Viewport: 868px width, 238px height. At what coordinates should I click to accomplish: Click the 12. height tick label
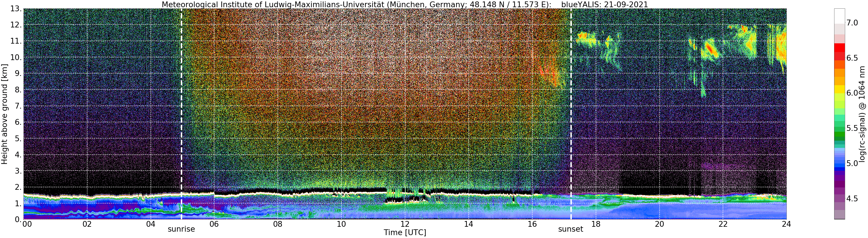(16, 25)
